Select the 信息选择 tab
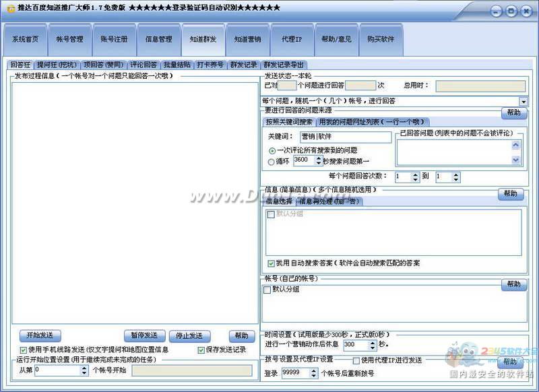Screen dimensions: 539x392 (279, 201)
